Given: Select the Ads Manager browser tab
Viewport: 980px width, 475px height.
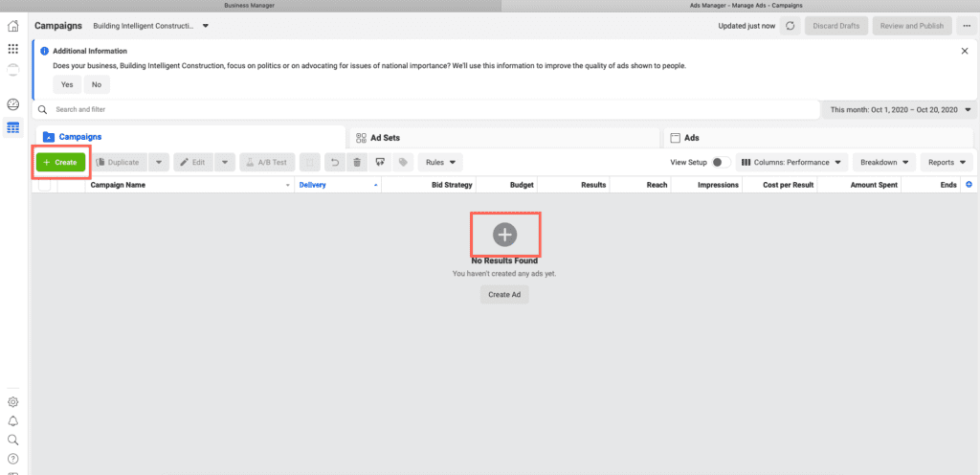Looking at the screenshot, I should [x=740, y=5].
